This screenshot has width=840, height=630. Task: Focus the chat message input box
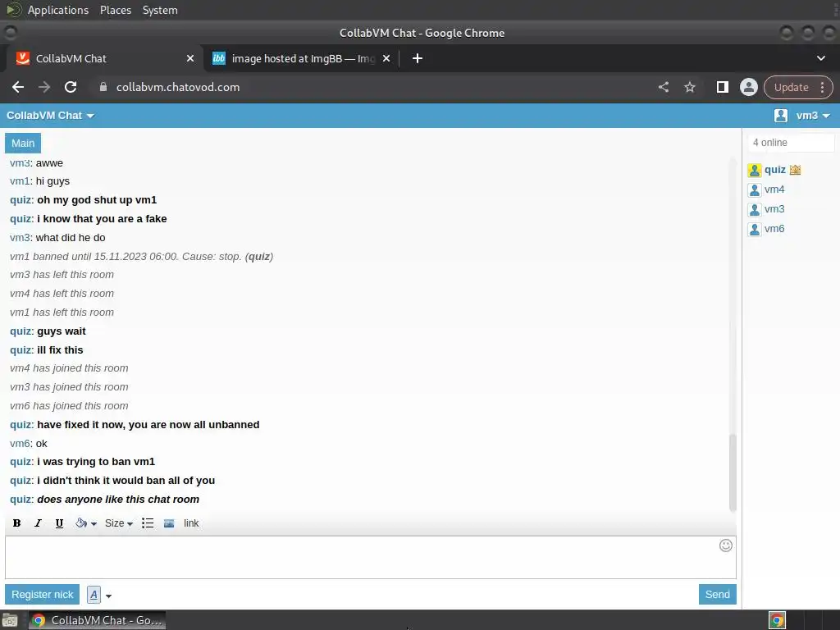pos(371,557)
